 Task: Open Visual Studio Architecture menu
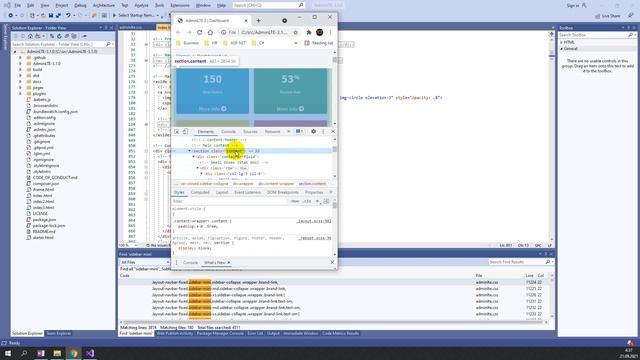[104, 5]
